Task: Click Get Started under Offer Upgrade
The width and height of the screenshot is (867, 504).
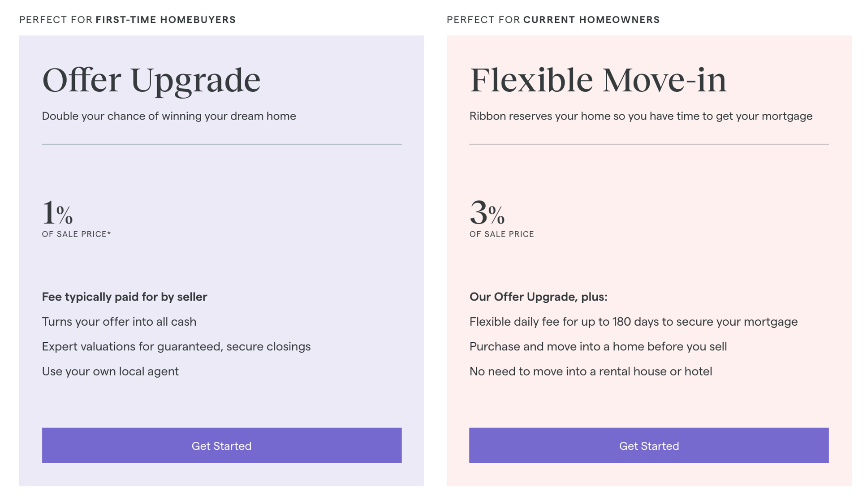Action: (x=221, y=445)
